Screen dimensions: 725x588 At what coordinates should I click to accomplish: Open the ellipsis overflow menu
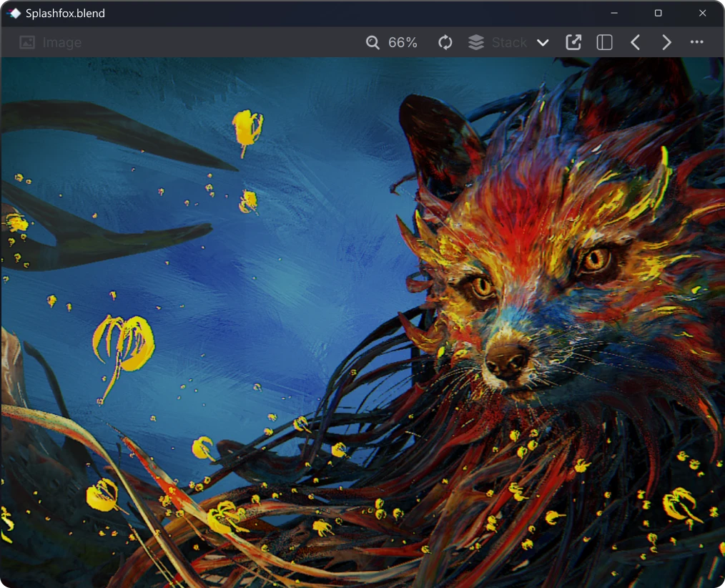click(x=696, y=42)
